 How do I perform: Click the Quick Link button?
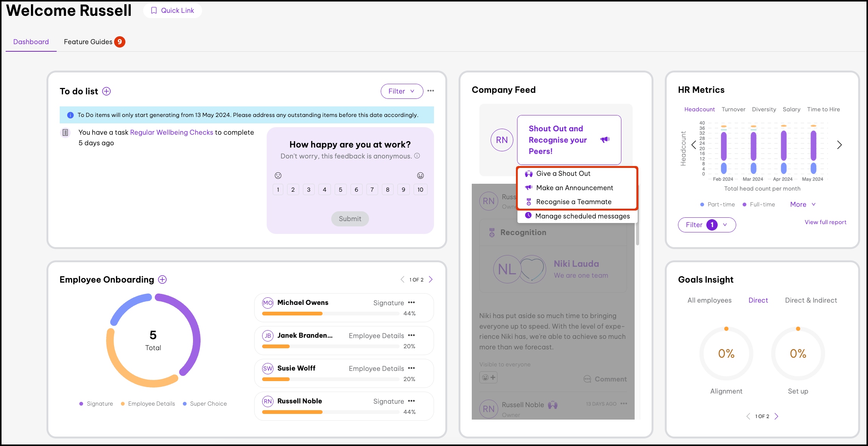(x=173, y=11)
